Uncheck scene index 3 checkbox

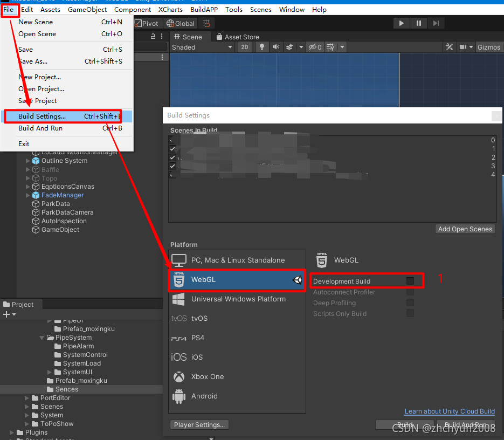(x=172, y=166)
